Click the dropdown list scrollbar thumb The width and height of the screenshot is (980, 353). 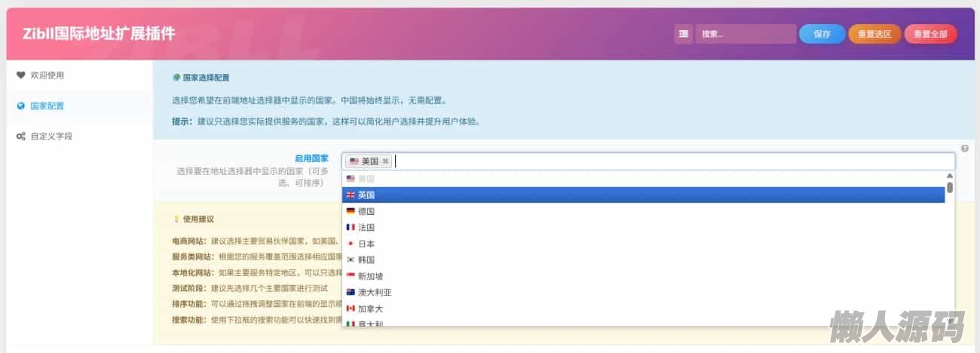click(950, 187)
